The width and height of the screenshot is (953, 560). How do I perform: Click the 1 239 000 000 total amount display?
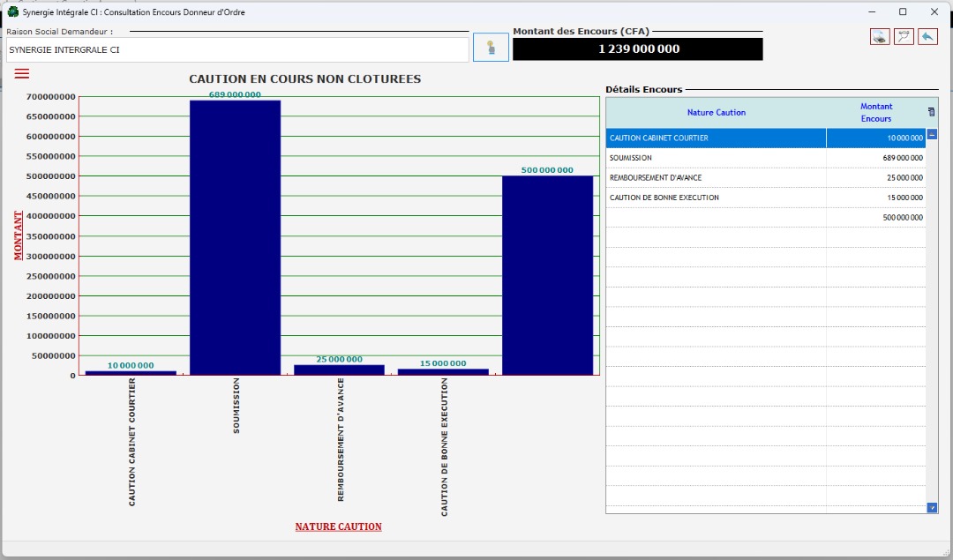638,49
